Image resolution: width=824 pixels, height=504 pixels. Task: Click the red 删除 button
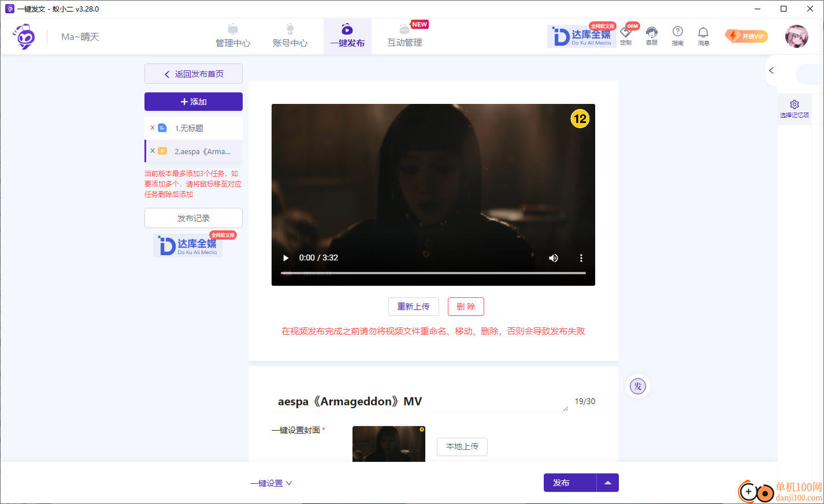pyautogui.click(x=466, y=307)
